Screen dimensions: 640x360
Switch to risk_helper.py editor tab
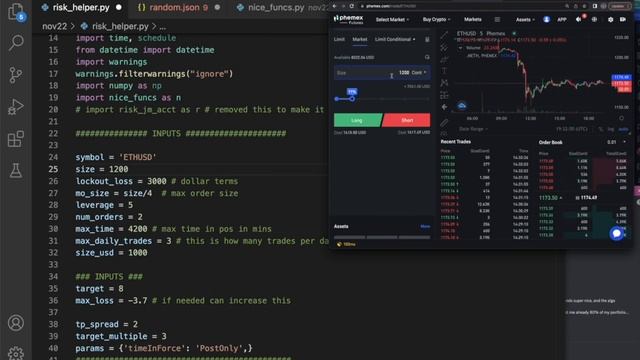pyautogui.click(x=81, y=7)
